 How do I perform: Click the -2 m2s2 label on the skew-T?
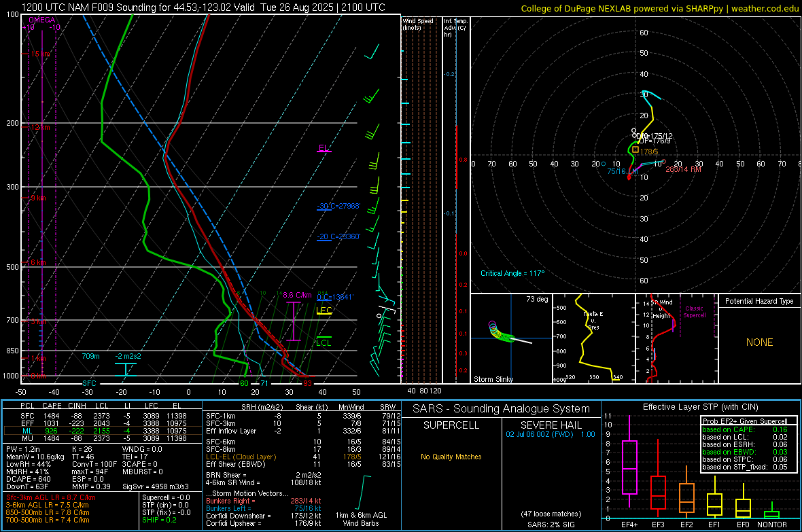pyautogui.click(x=128, y=356)
